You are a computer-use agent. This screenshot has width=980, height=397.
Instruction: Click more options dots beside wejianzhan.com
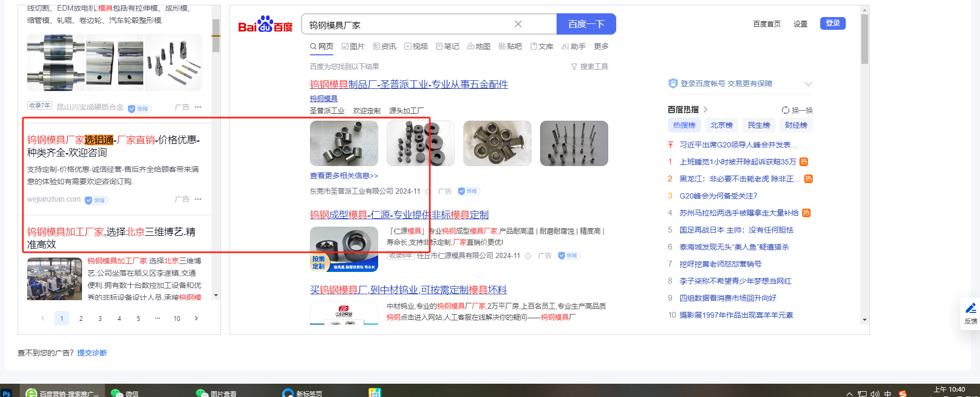pyautogui.click(x=198, y=199)
